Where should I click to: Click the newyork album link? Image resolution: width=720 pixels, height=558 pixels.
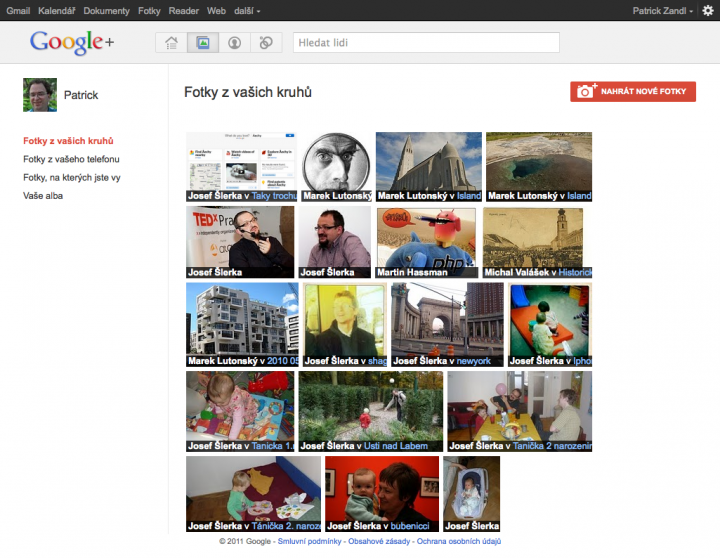tap(474, 361)
